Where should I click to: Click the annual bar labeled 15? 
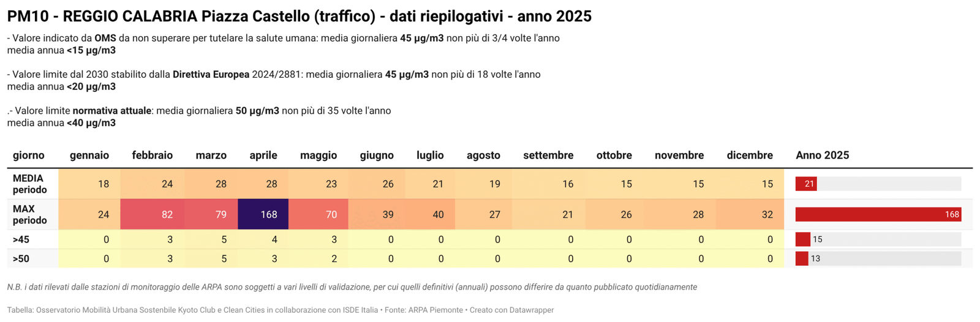click(x=802, y=239)
